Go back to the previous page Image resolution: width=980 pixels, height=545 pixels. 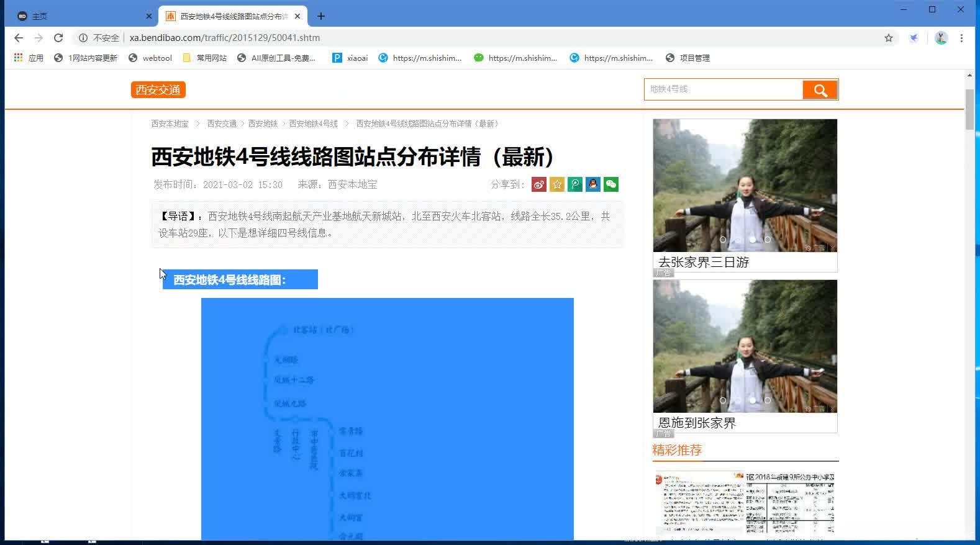coord(19,38)
